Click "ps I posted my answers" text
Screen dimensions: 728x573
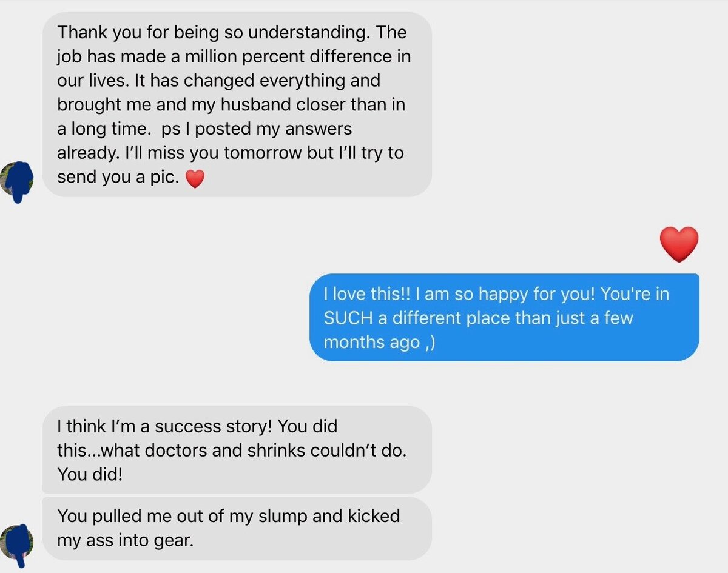[257, 129]
